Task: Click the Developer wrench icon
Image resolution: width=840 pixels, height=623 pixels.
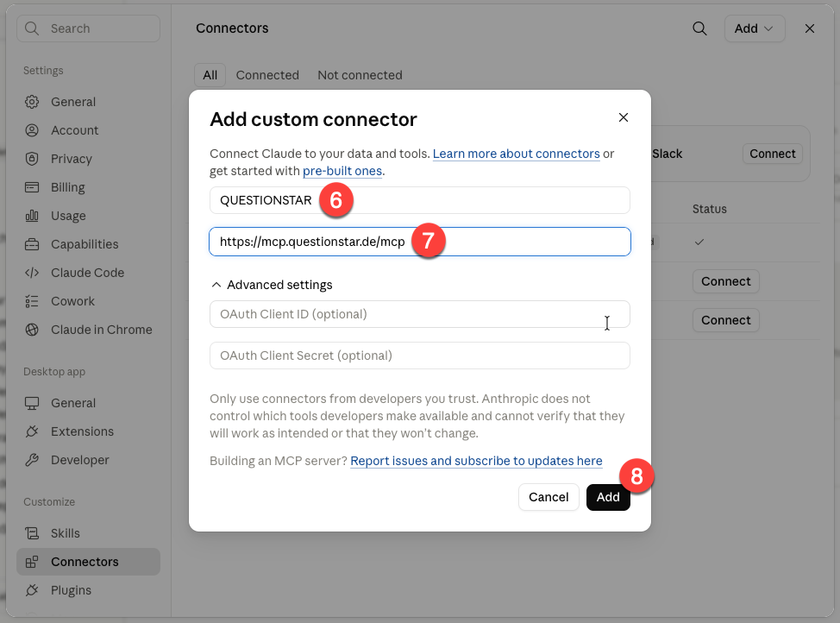Action: click(32, 460)
